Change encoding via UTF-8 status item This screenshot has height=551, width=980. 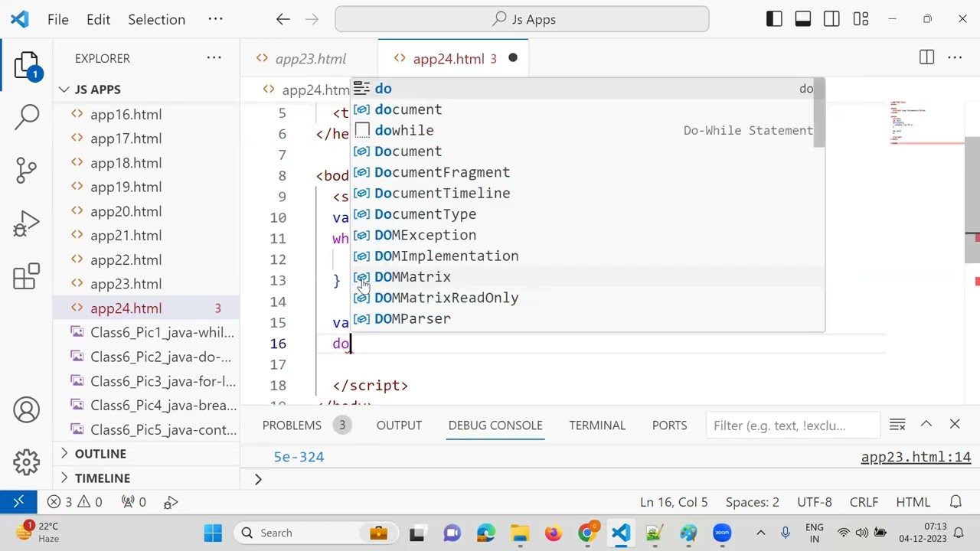(815, 502)
